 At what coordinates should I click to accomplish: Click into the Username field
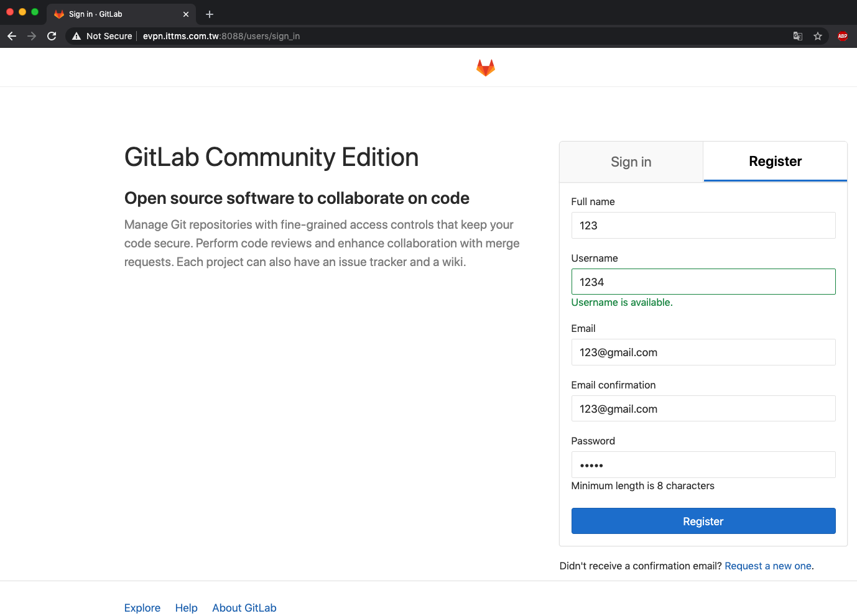703,282
